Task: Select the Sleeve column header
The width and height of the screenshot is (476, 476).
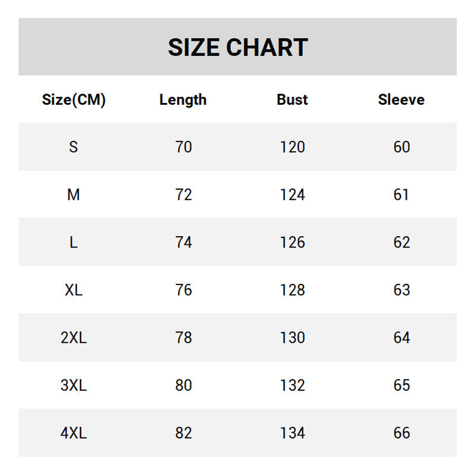Action: 401,99
